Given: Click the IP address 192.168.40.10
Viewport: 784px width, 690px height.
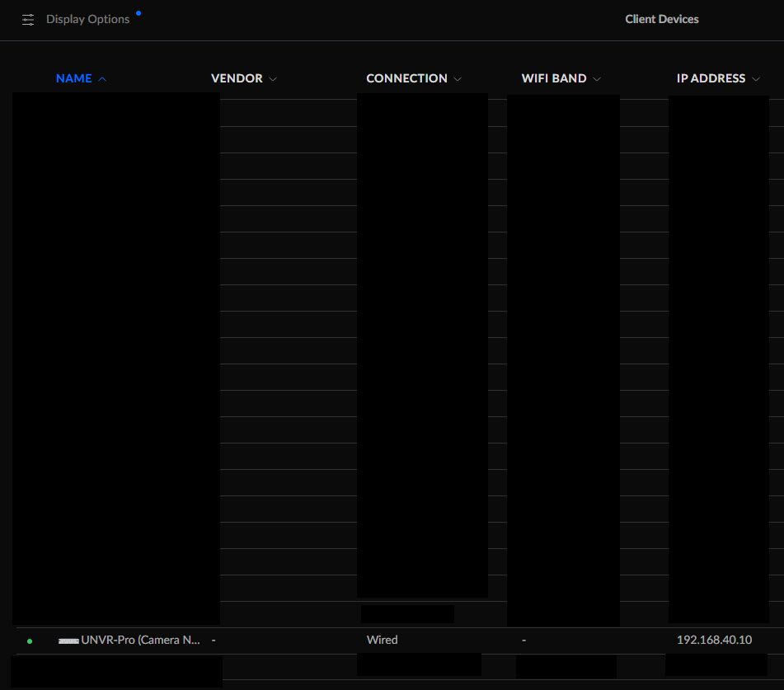Looking at the screenshot, I should tap(714, 640).
